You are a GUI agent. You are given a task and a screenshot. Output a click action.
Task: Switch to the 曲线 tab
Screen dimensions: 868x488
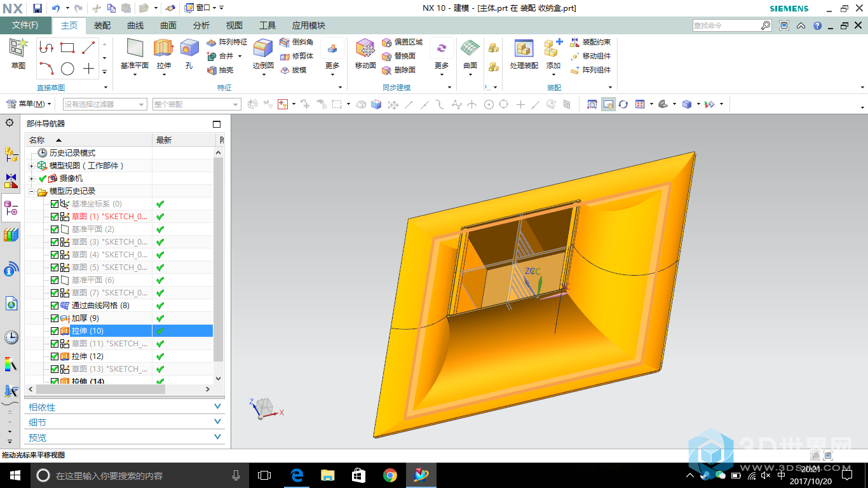pyautogui.click(x=135, y=25)
